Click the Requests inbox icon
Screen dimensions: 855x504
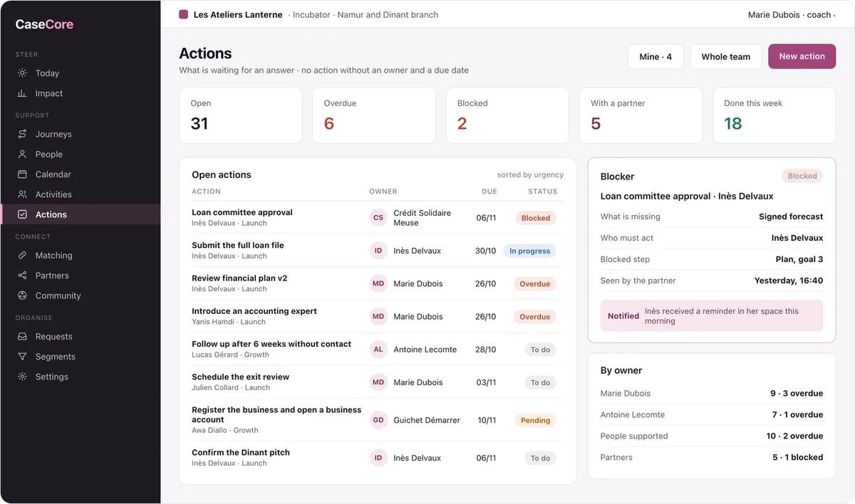[x=22, y=337]
